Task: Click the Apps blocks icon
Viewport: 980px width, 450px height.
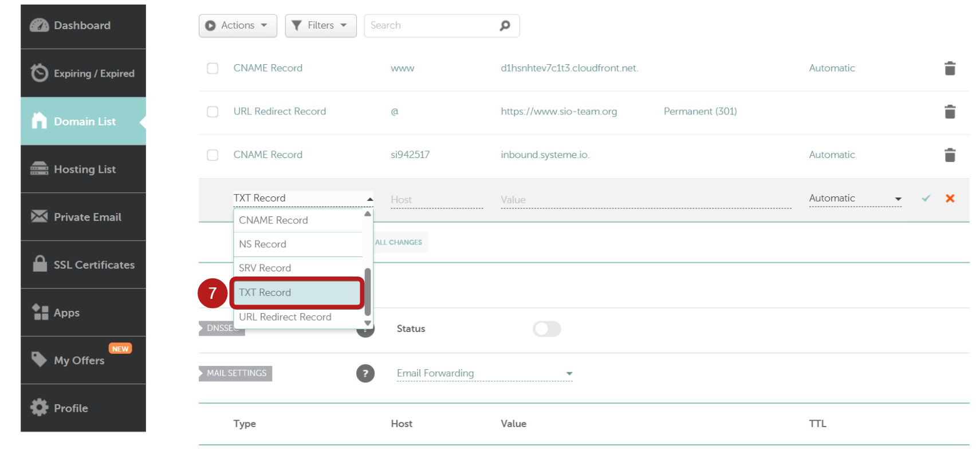Action: coord(40,311)
